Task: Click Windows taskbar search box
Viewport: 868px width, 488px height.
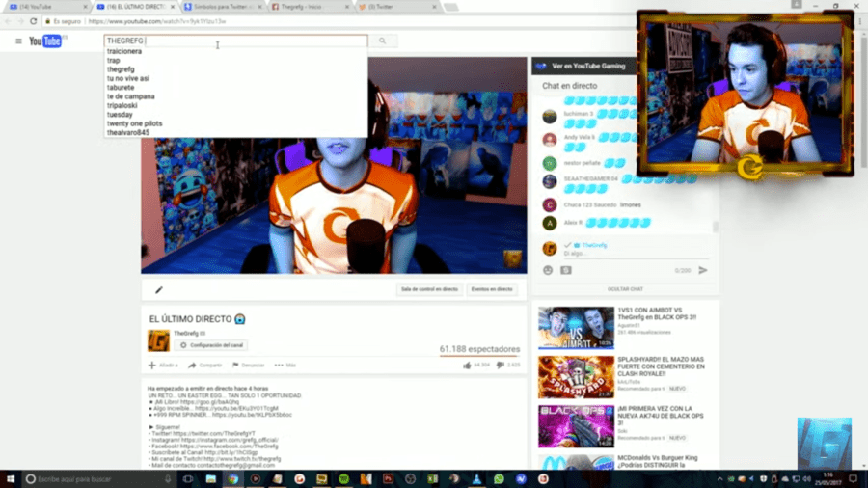Action: pos(98,479)
